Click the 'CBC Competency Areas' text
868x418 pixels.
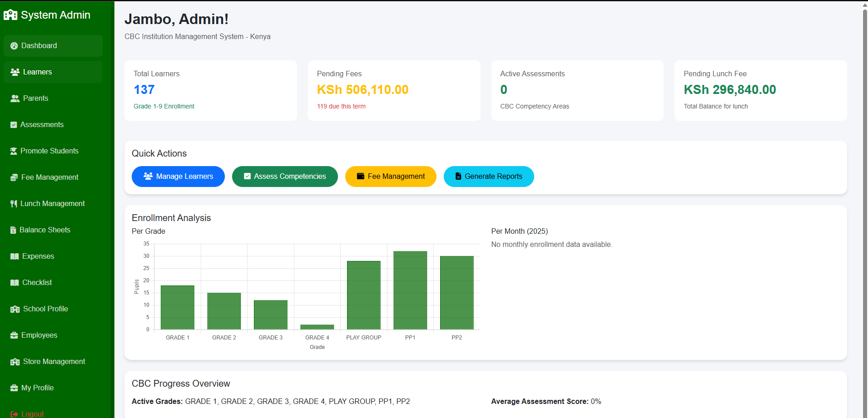point(535,106)
